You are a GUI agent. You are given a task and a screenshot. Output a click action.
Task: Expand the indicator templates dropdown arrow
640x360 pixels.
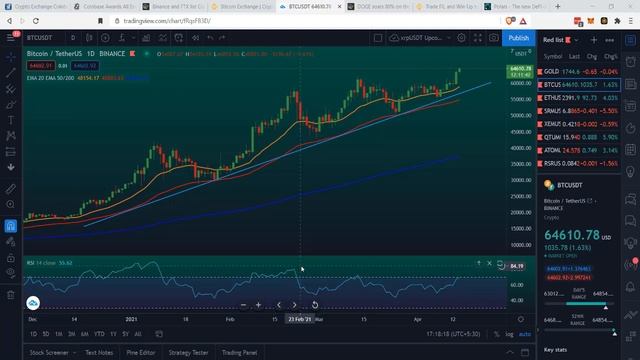(133, 38)
